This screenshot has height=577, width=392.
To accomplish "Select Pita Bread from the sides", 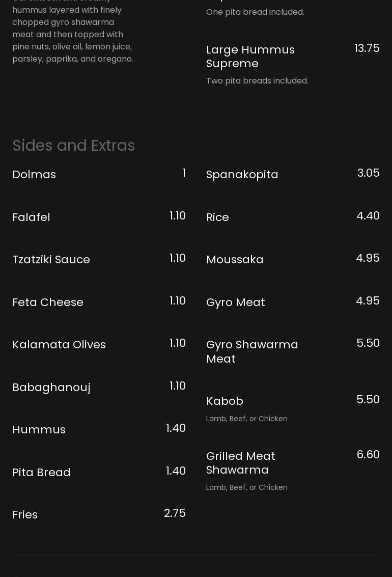I will (x=41, y=472).
